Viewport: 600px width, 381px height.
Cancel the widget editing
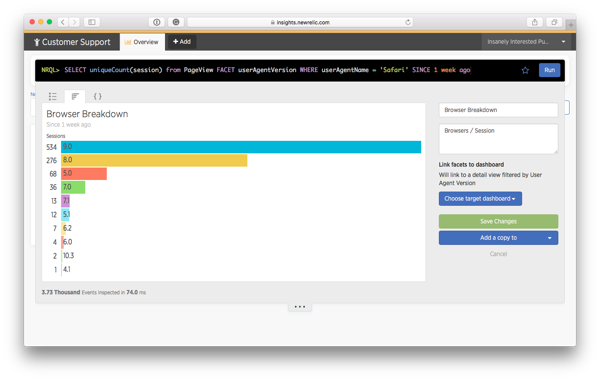498,254
